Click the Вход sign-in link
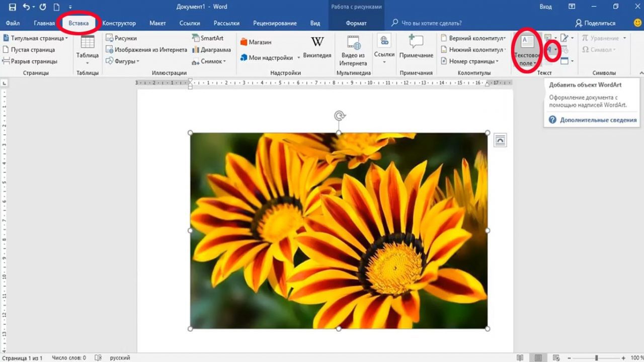 [x=546, y=7]
